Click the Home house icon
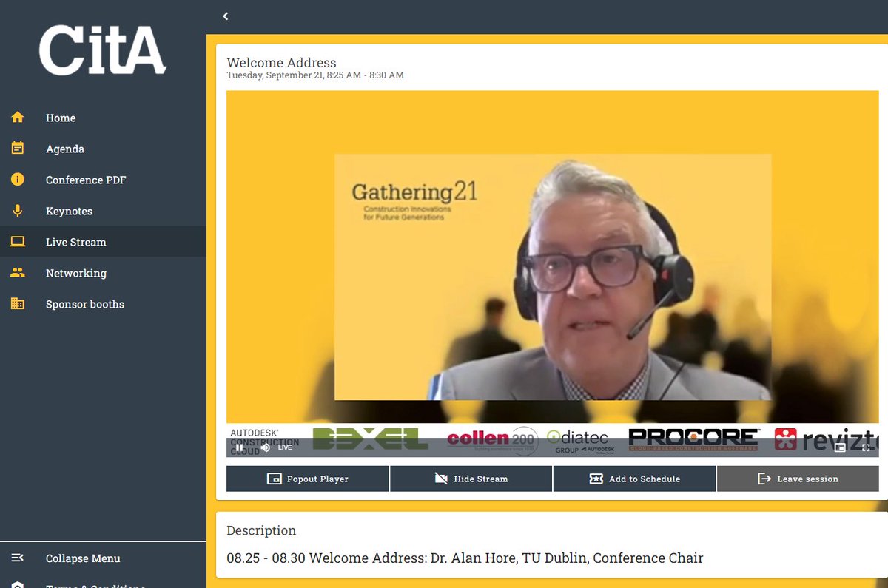Image resolution: width=888 pixels, height=588 pixels. click(x=18, y=118)
